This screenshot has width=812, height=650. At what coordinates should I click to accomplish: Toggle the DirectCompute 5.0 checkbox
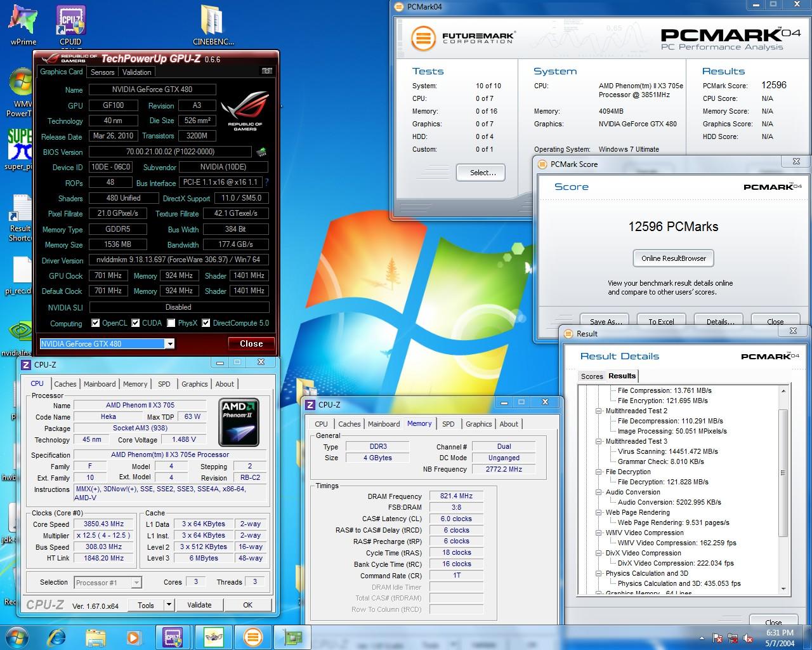pyautogui.click(x=206, y=323)
